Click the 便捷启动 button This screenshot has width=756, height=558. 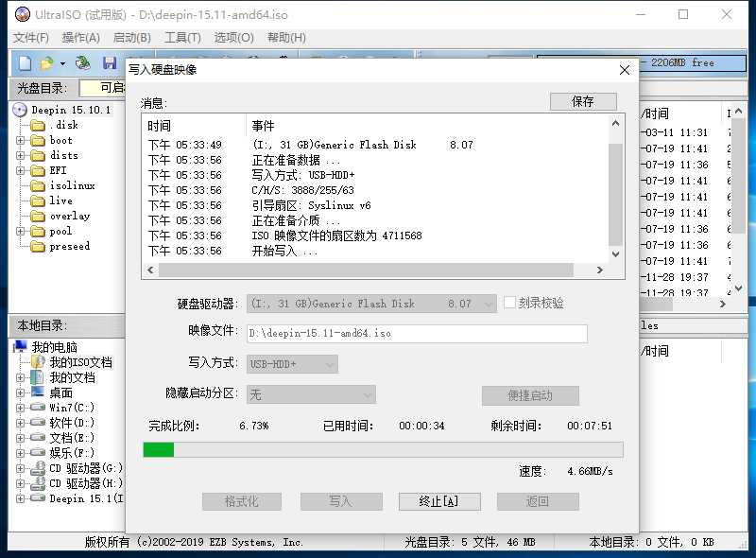click(x=530, y=395)
